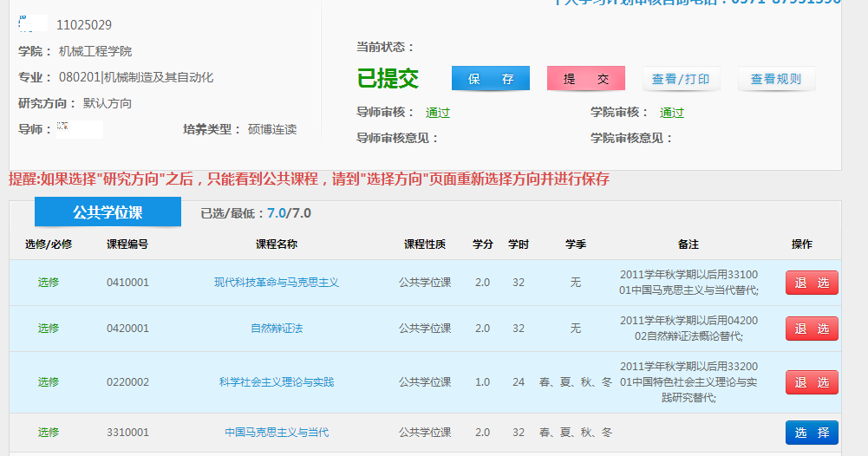Open the course link 中国马克思主义与当代
Image resolution: width=868 pixels, height=456 pixels.
(277, 433)
